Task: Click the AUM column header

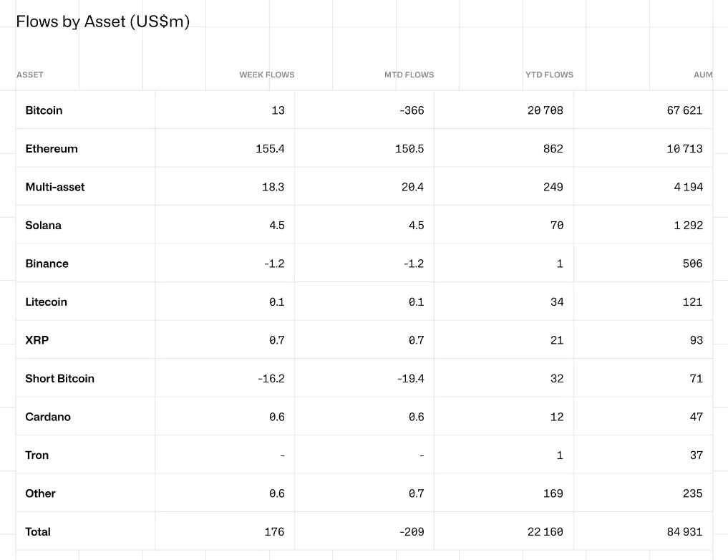Action: click(703, 74)
